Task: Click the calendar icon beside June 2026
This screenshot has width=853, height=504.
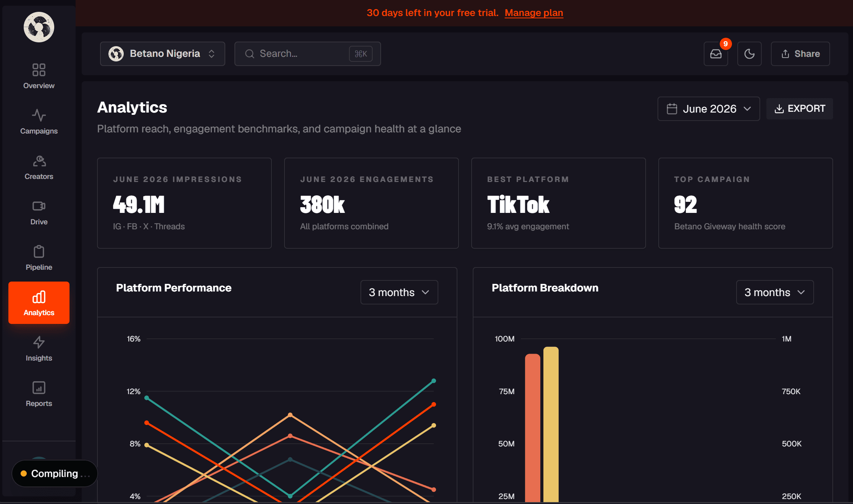Action: pos(672,109)
